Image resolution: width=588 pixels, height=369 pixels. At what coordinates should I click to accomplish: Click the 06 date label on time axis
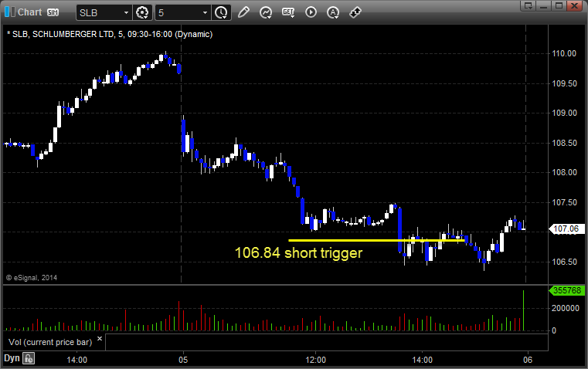pyautogui.click(x=528, y=360)
